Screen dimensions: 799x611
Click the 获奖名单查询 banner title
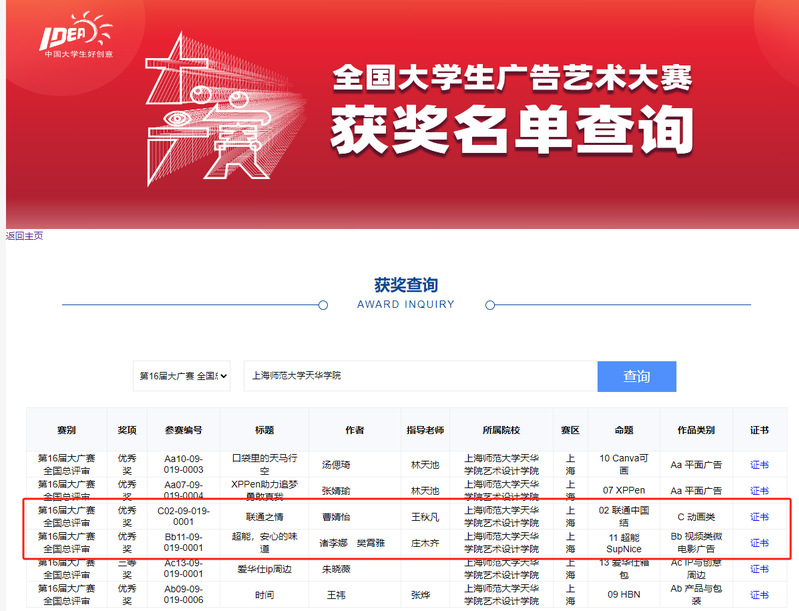coord(511,127)
